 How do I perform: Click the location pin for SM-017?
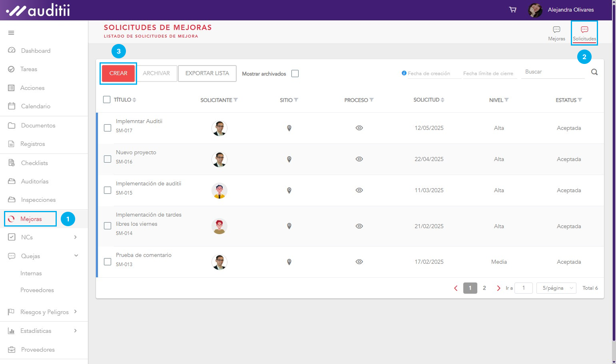pos(289,128)
